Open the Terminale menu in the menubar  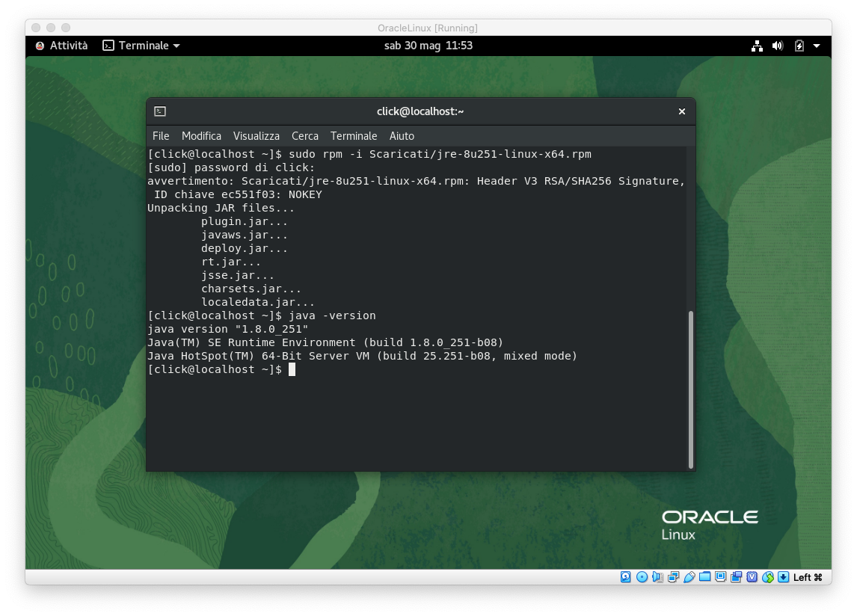coord(354,136)
